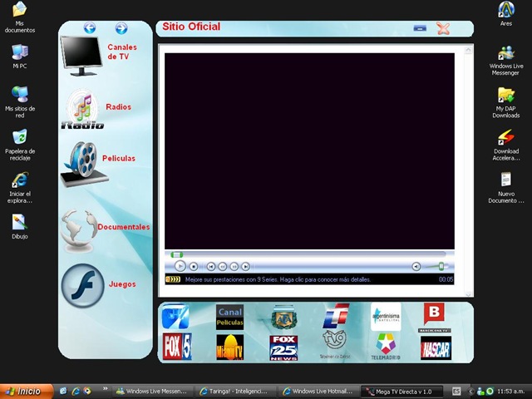
Task: Go back with the left blue arrow
Action: click(90, 27)
